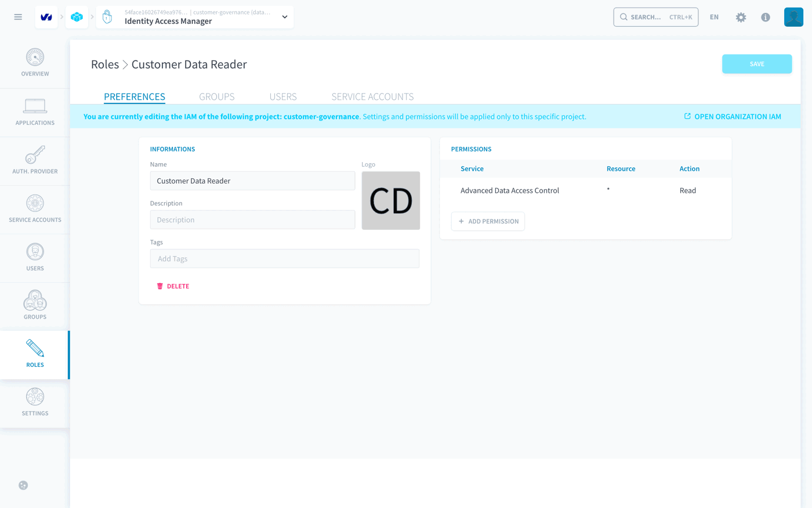
Task: Click the Name input field
Action: coord(252,181)
